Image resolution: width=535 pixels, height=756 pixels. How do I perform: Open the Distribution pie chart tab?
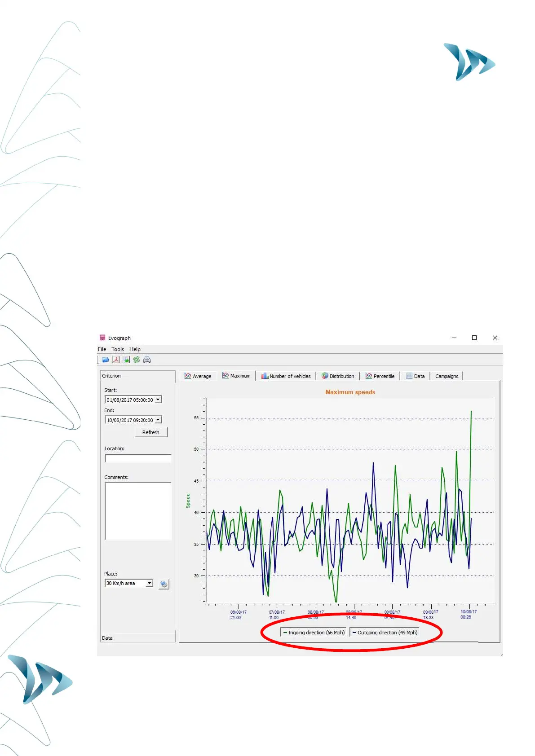[x=338, y=376]
